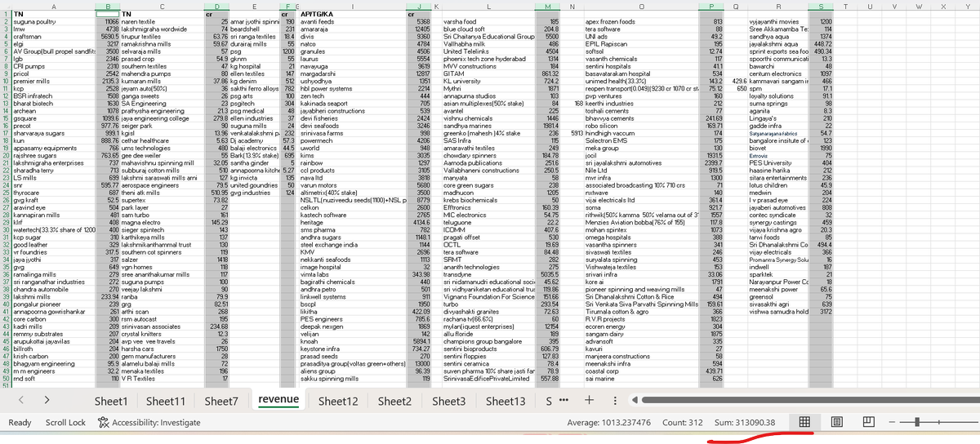
Task: Select the cell 'naren textile'
Action: coord(161,21)
